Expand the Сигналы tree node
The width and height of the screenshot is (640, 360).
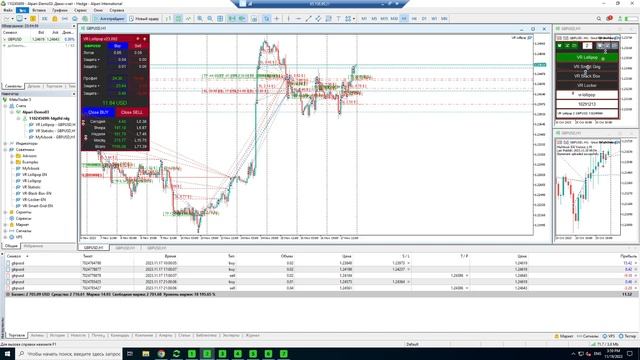coord(5,231)
